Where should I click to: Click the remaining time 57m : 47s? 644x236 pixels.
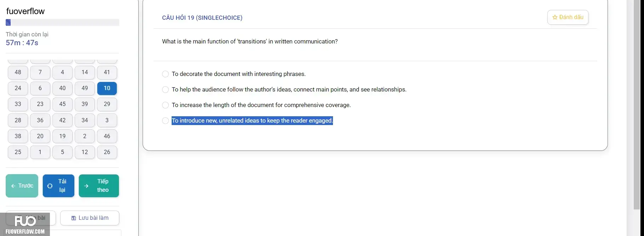[22, 43]
